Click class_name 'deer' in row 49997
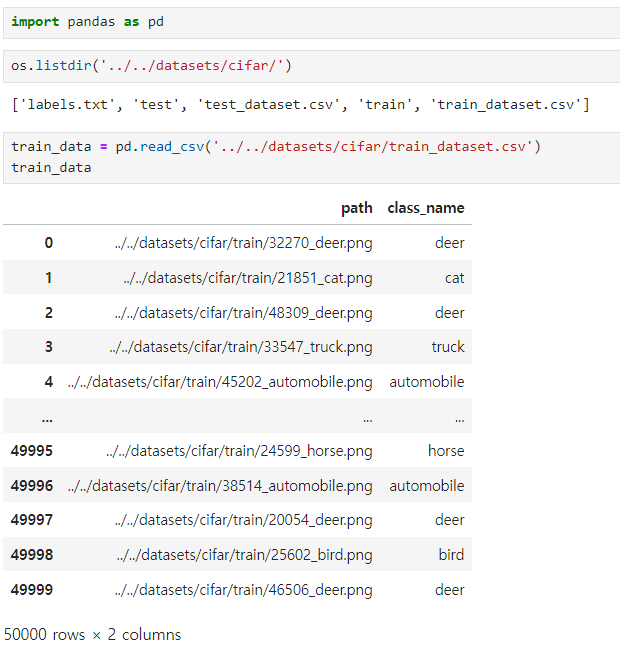The height and width of the screenshot is (646, 620). click(x=449, y=520)
